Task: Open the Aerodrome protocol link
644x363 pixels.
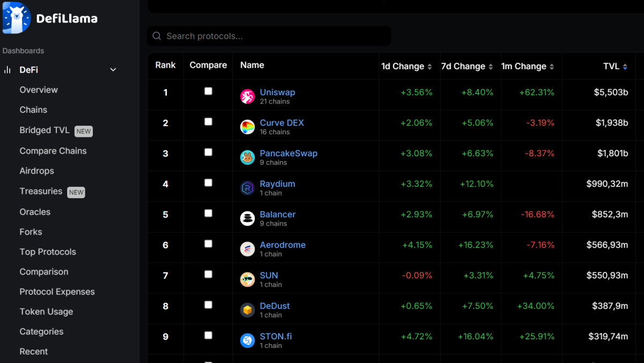Action: (x=283, y=245)
